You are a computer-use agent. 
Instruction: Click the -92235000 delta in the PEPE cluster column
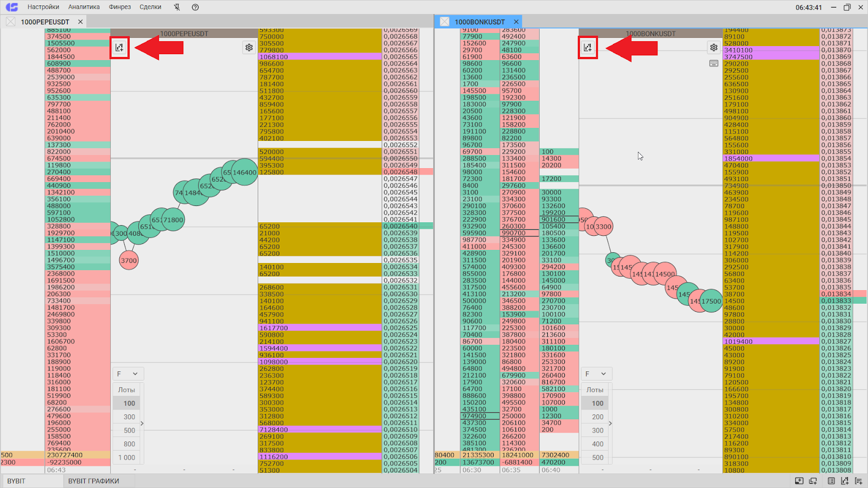78,462
